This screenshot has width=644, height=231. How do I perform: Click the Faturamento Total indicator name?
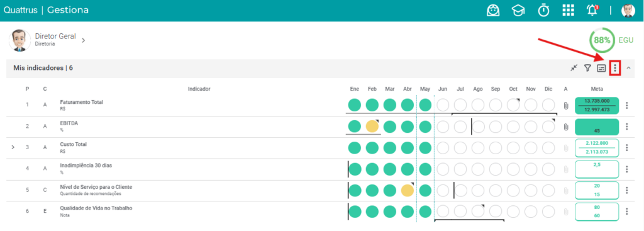pos(81,102)
